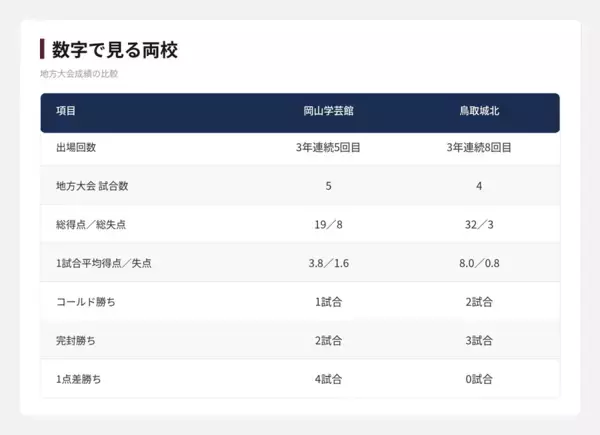Select the 岡山学芸館 column header
Viewport: 600px width, 435px height.
pos(328,111)
